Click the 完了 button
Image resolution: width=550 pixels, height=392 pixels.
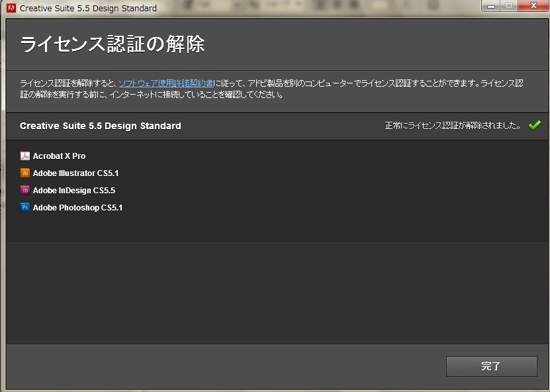[x=492, y=366]
